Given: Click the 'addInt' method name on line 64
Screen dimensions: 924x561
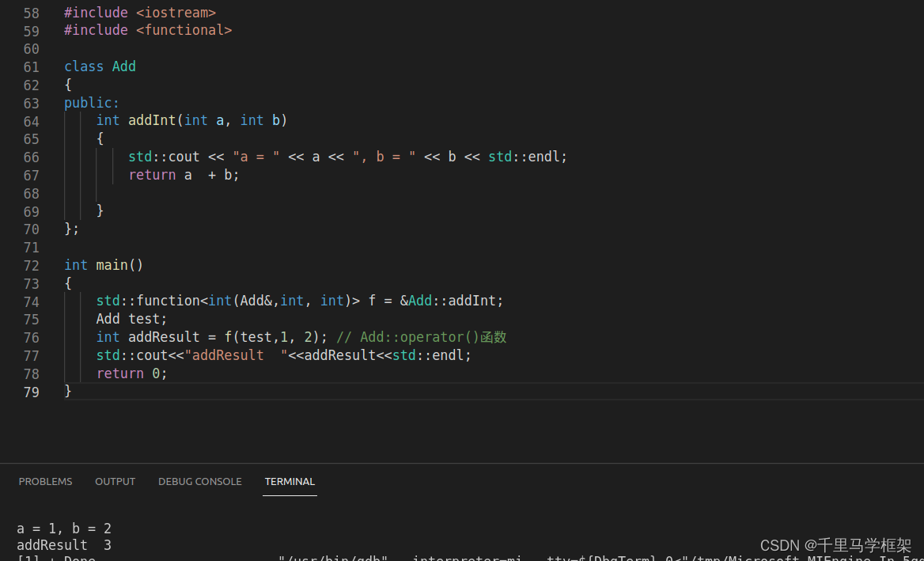Looking at the screenshot, I should tap(152, 121).
